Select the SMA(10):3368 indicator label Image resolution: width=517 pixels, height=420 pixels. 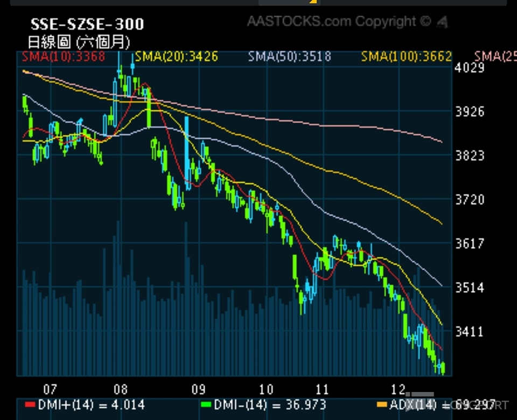(x=64, y=57)
